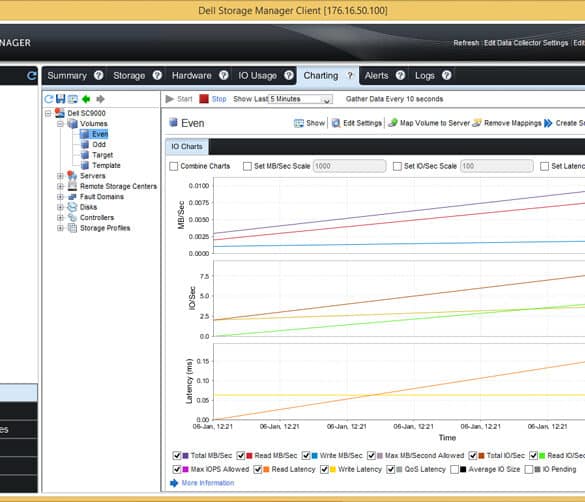Viewport: 585px width, 502px height.
Task: Uncheck the Read MB/Sec series checkbox
Action: [x=241, y=455]
